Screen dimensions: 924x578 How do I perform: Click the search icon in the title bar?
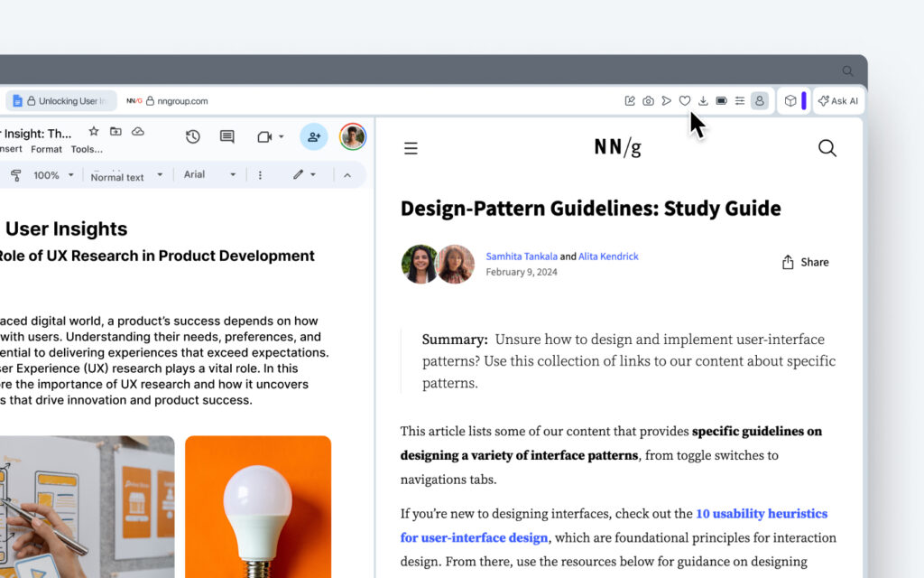(x=847, y=70)
